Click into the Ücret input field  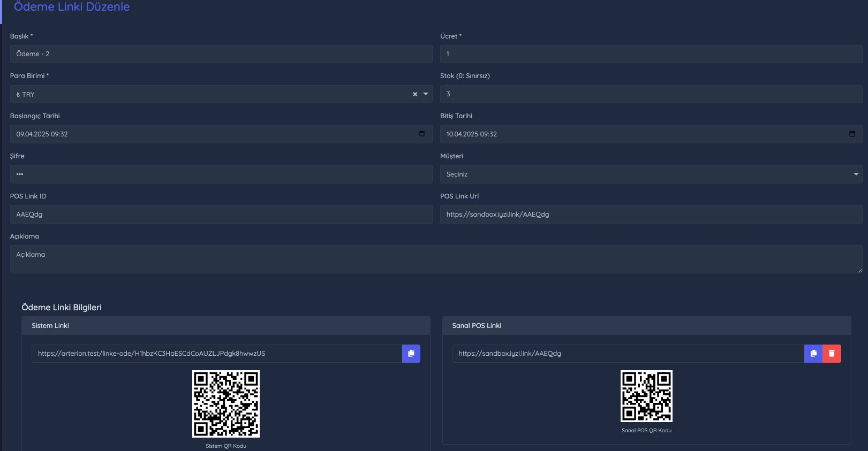[x=651, y=54]
